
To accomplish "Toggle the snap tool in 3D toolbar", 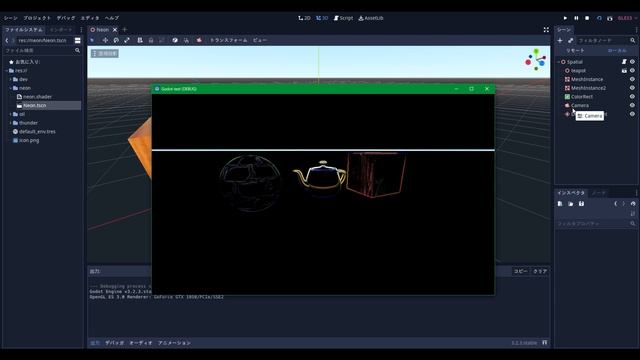I will [186, 40].
